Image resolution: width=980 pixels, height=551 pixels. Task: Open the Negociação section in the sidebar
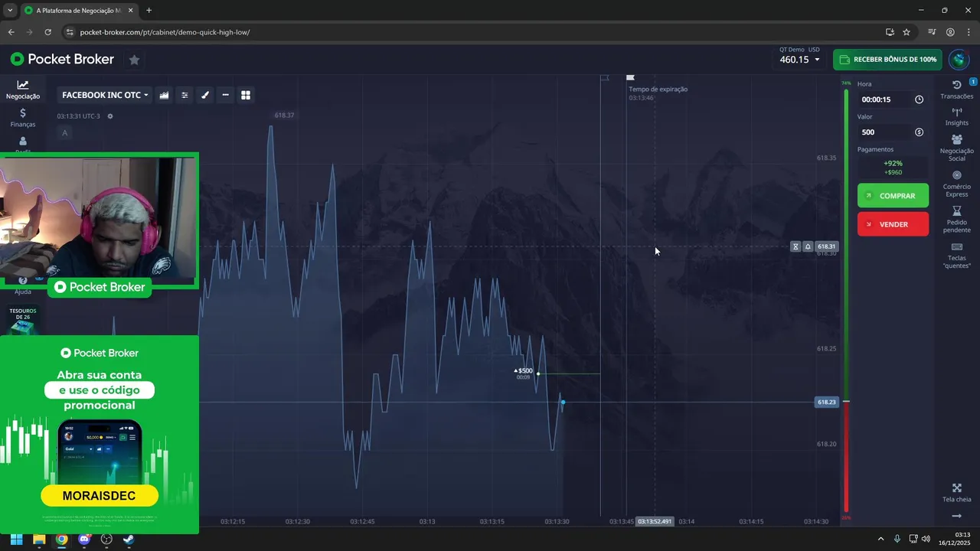[x=23, y=90]
